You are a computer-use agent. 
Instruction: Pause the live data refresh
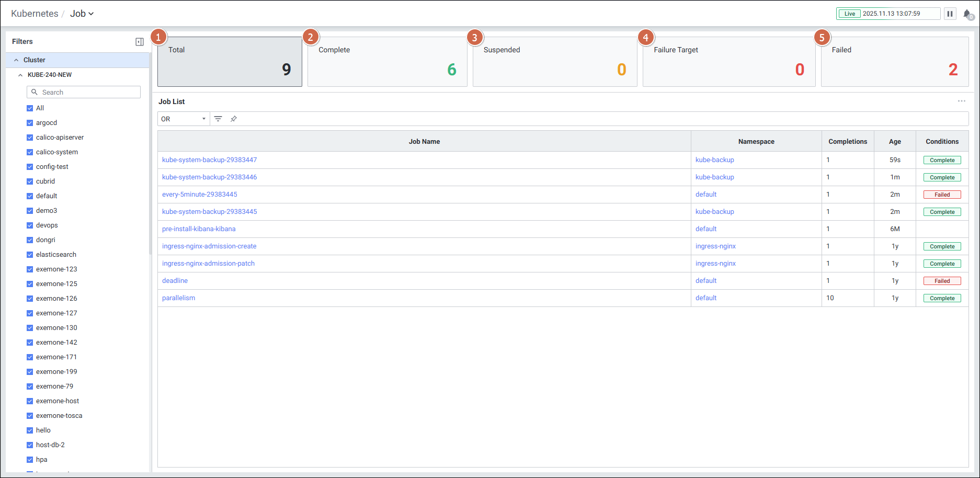coord(950,14)
